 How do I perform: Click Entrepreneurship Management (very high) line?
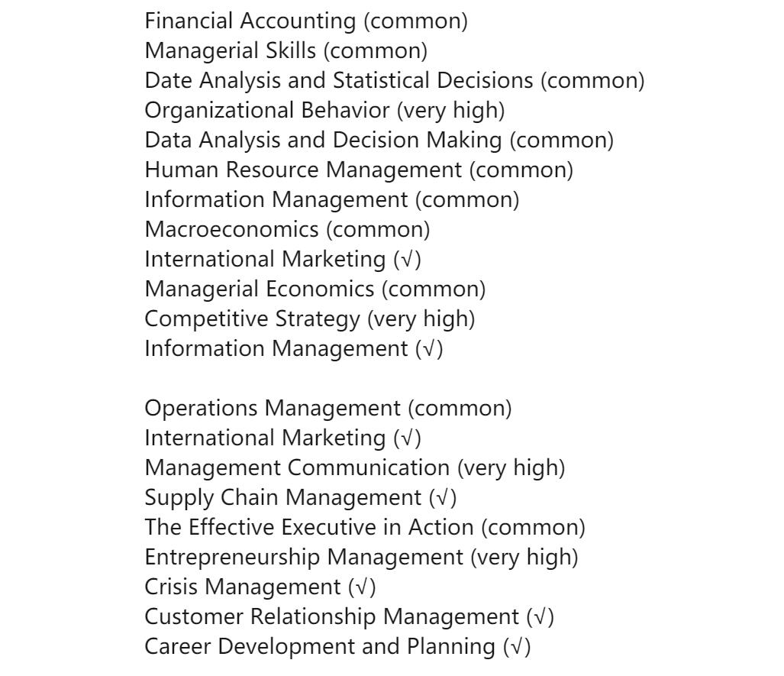361,557
